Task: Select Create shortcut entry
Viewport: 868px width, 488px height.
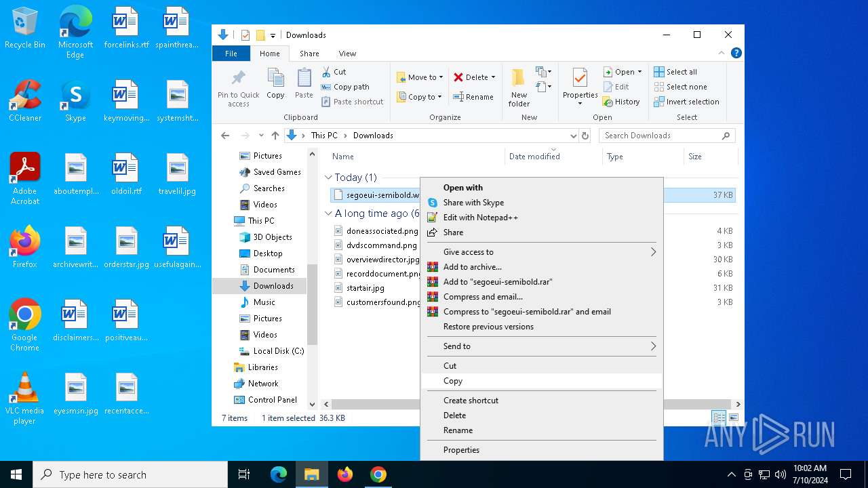Action: pos(541,401)
